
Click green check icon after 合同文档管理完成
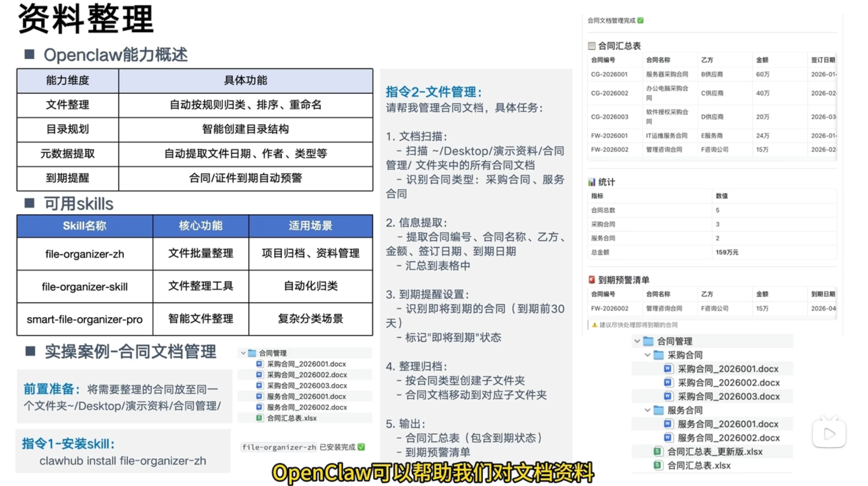tap(641, 21)
